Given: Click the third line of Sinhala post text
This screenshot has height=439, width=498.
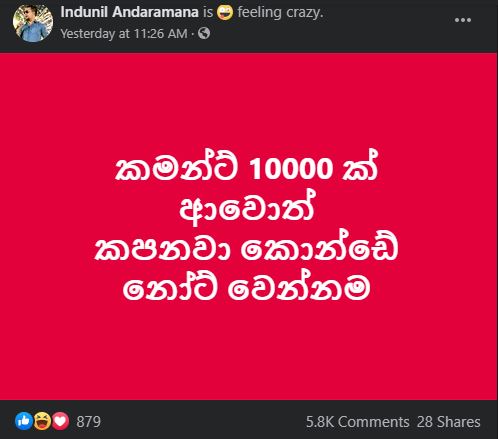Looking at the screenshot, I should [x=247, y=247].
